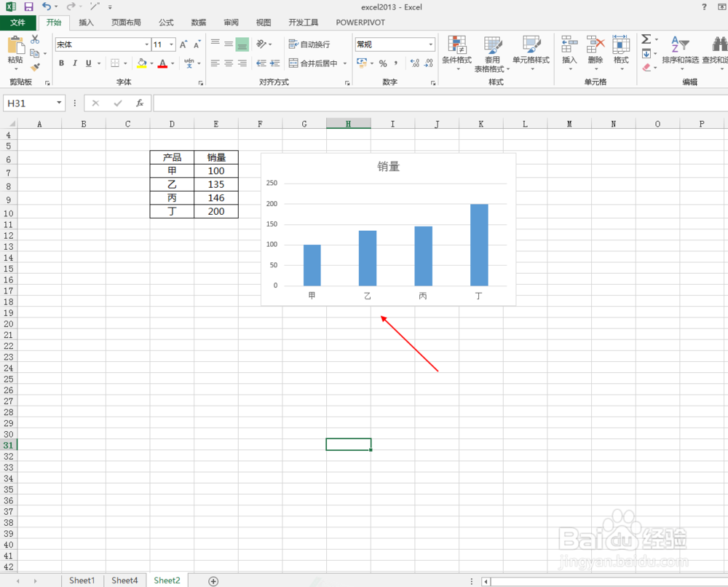Click the Save icon in quick access toolbar
The image size is (728, 587).
[28, 7]
